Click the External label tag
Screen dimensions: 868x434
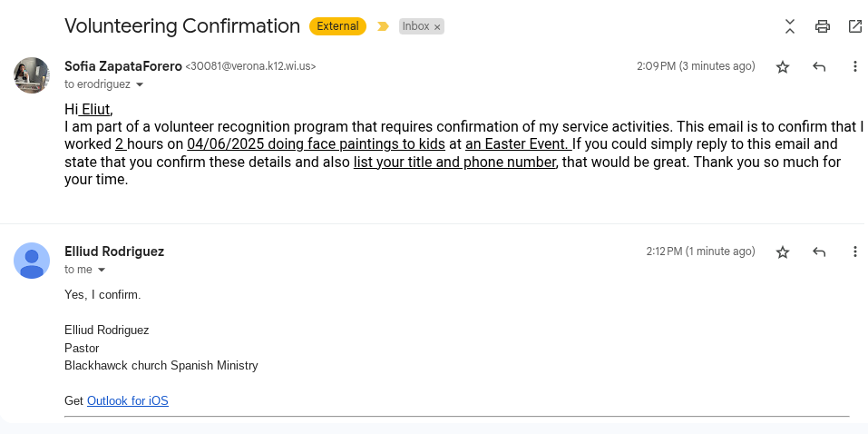point(337,26)
